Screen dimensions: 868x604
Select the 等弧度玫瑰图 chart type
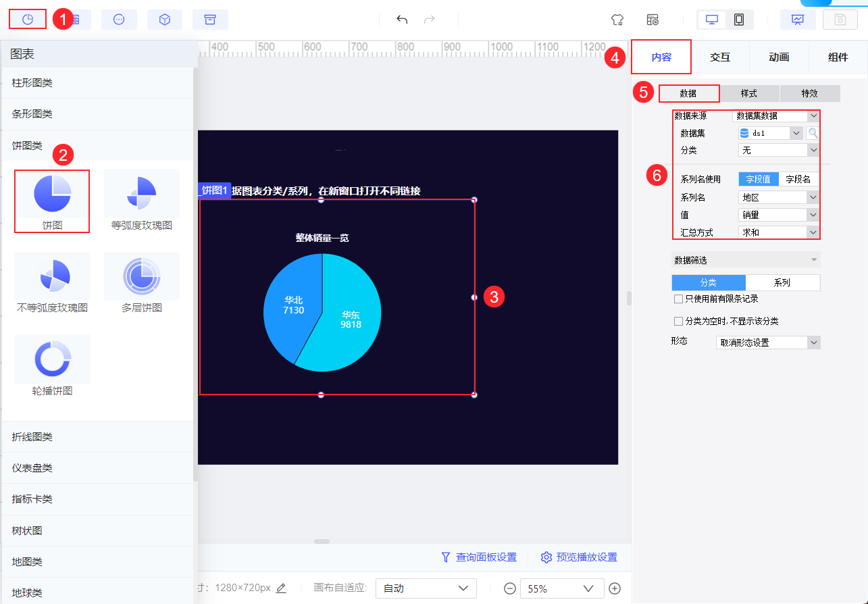pos(142,201)
